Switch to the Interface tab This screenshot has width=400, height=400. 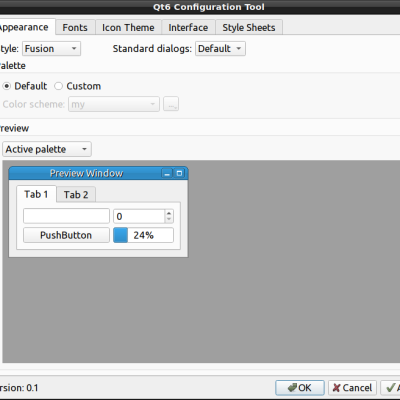188,27
